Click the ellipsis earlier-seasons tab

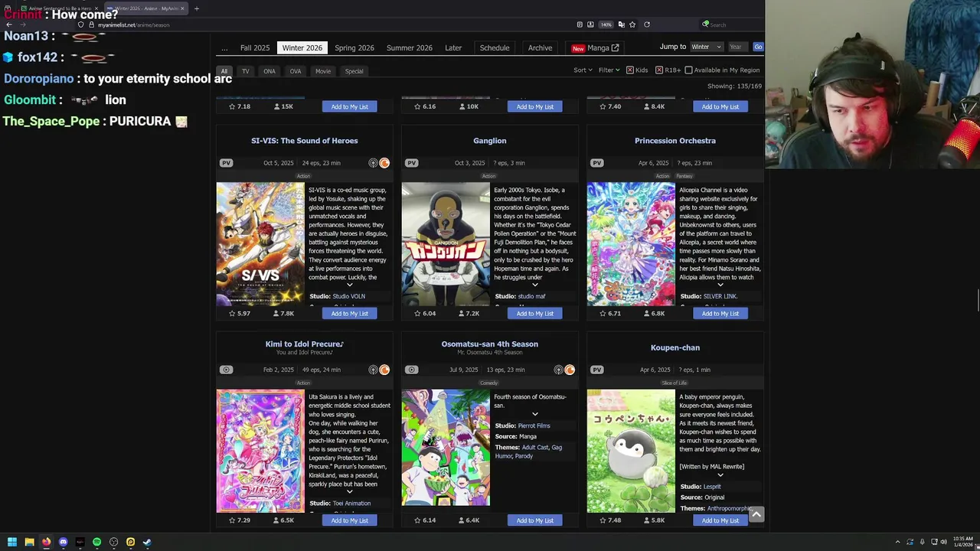point(224,47)
